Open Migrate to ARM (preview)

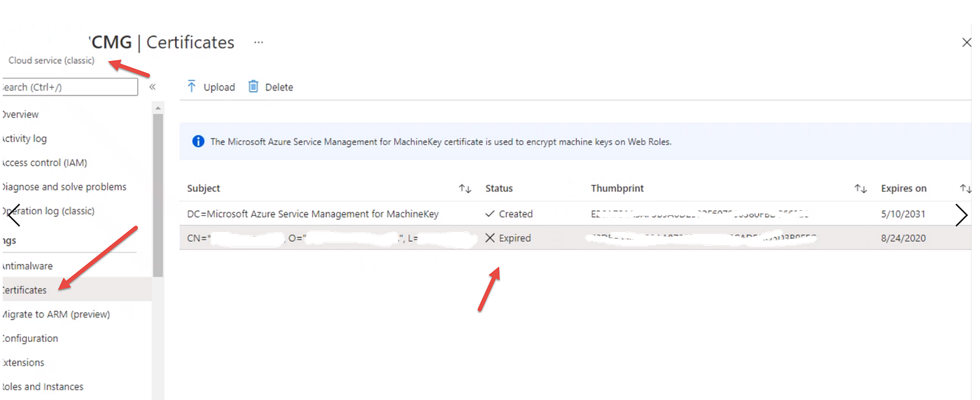pos(55,314)
